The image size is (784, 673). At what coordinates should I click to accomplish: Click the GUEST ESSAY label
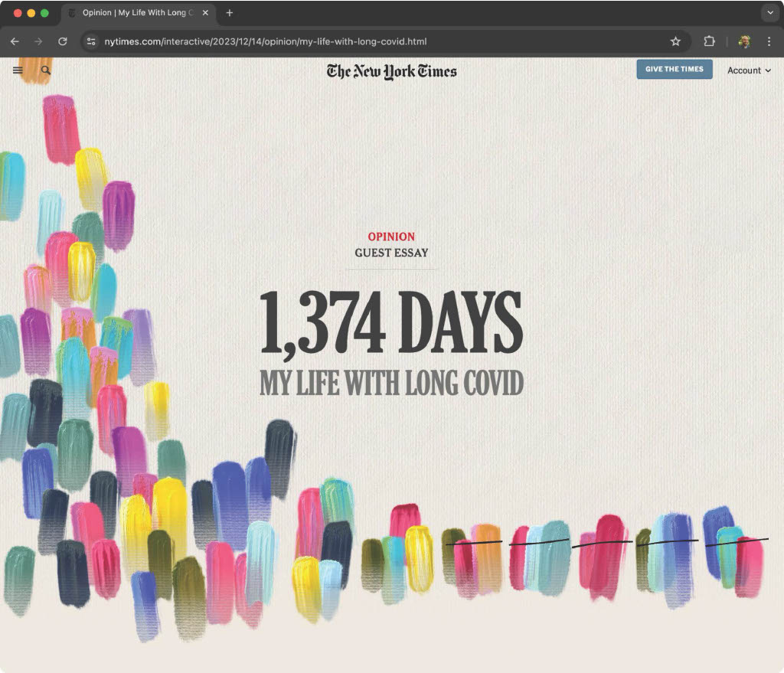[x=391, y=253]
